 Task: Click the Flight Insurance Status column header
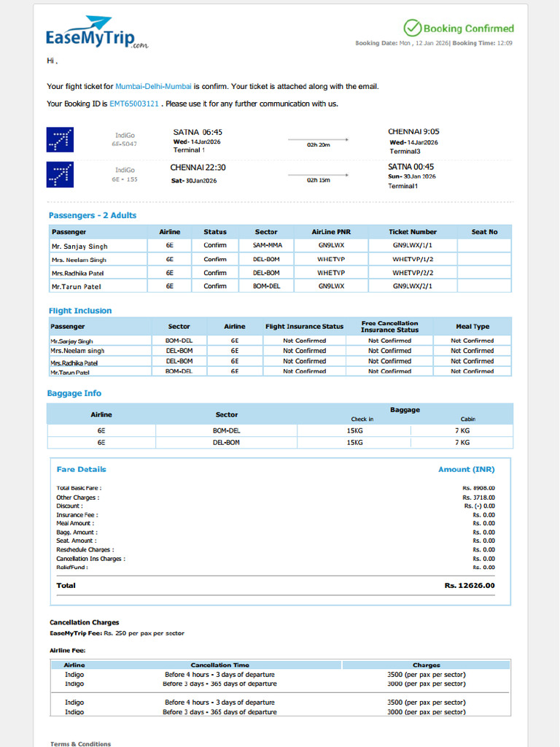(x=304, y=326)
